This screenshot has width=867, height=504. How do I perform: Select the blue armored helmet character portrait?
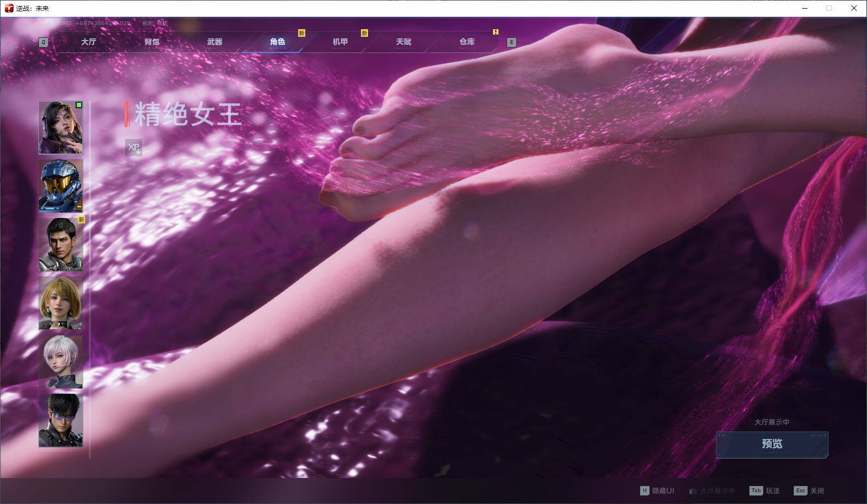pyautogui.click(x=61, y=186)
